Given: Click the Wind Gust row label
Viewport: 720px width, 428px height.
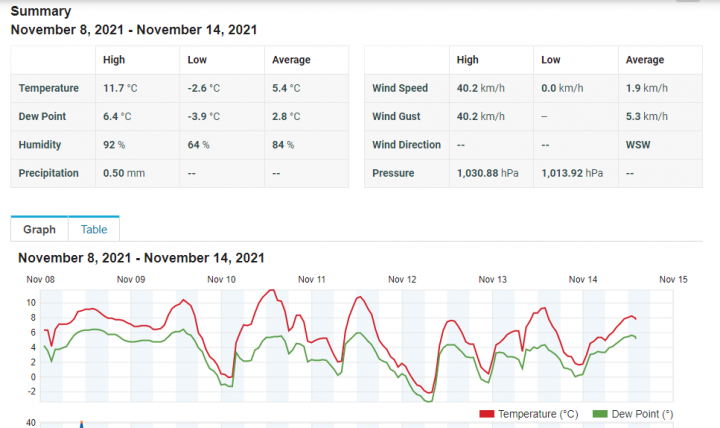Looking at the screenshot, I should 398,117.
